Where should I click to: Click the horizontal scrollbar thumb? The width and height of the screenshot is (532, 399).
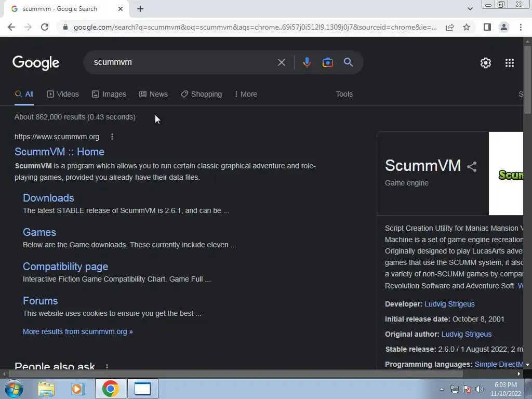coord(236,374)
